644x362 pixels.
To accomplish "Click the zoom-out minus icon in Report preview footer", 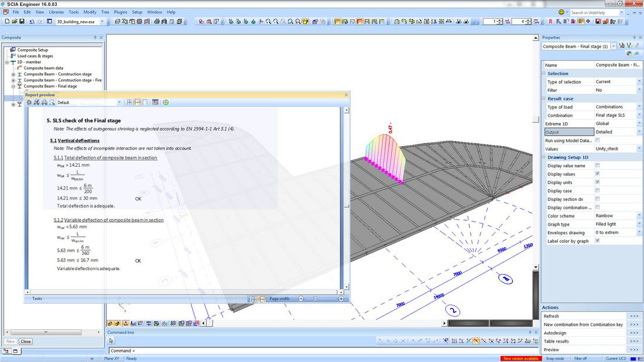I will pos(301,299).
